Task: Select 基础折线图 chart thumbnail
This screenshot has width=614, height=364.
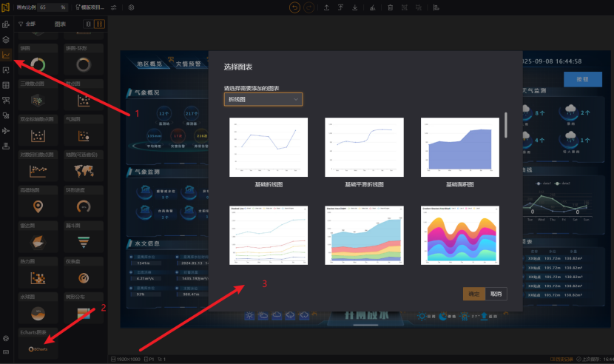Action: coord(269,147)
